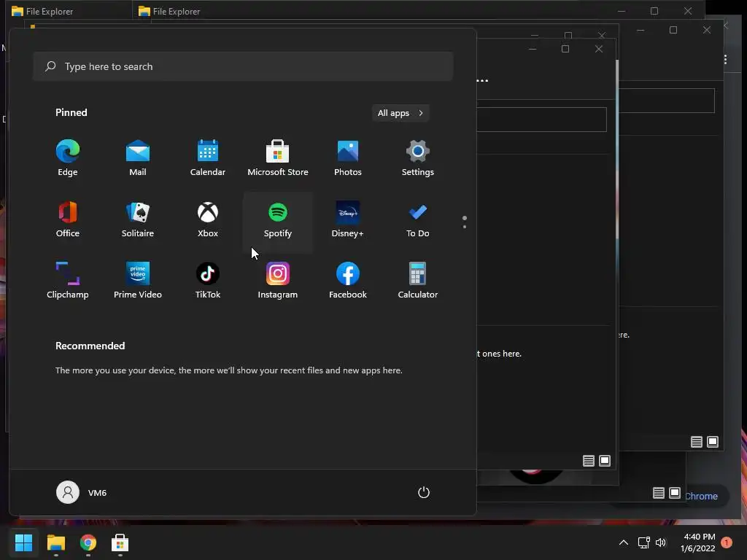
Task: Select details view in the middle File Explorer window
Action: coord(697,442)
